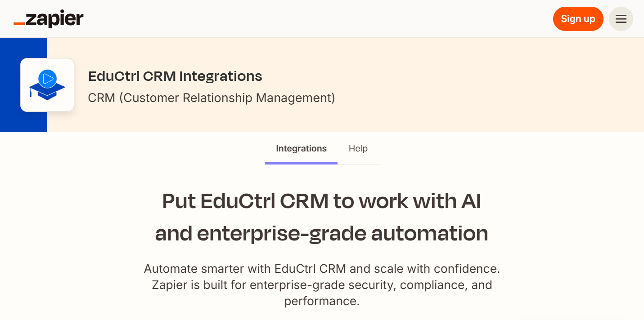Open the CRM (Customer Relationship Management) category

pos(212,98)
